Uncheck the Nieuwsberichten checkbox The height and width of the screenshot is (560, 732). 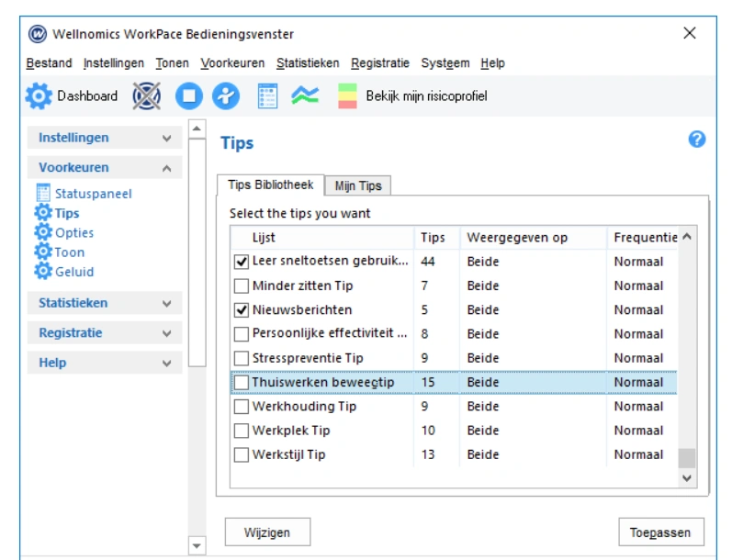(x=242, y=310)
